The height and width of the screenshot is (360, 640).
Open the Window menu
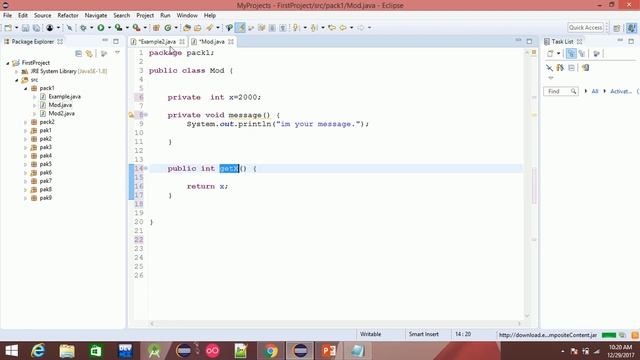click(x=187, y=16)
